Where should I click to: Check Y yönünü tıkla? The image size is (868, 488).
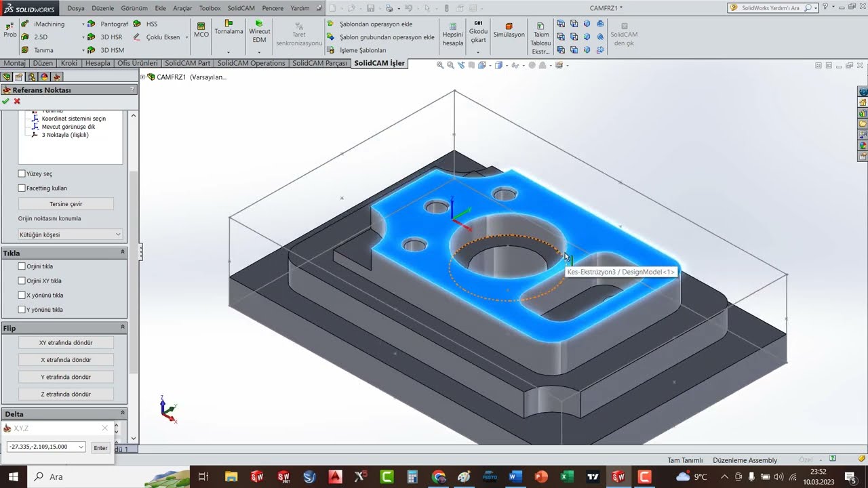click(x=22, y=309)
